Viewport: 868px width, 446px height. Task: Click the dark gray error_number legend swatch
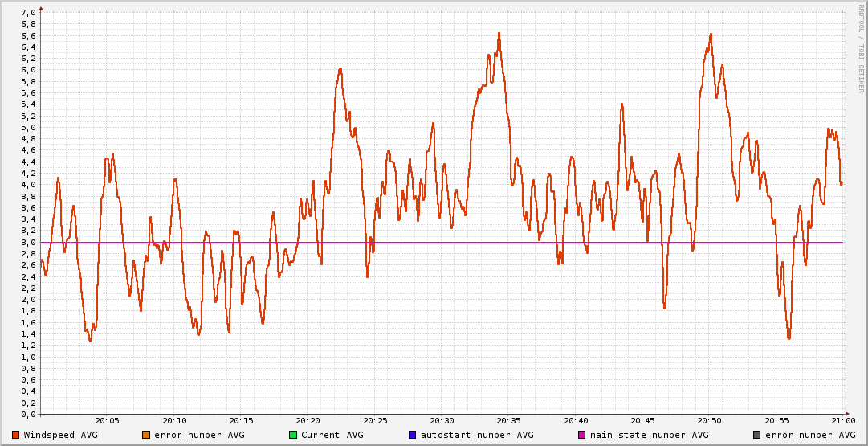(x=757, y=435)
